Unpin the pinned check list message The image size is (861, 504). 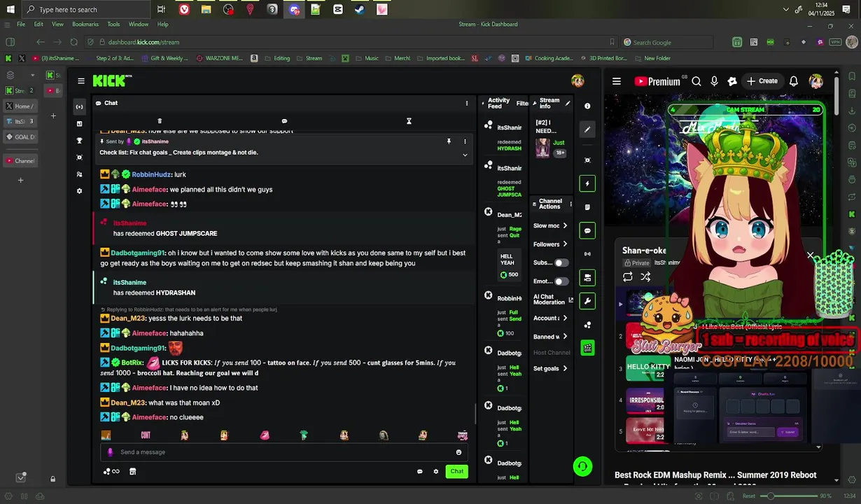click(449, 141)
